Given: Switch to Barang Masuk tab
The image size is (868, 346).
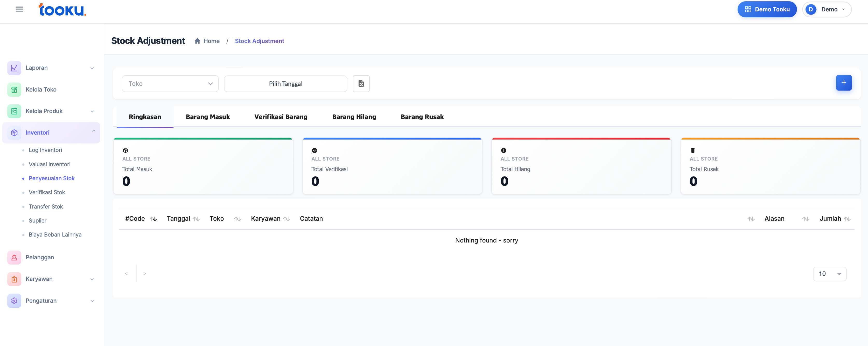Looking at the screenshot, I should [208, 117].
